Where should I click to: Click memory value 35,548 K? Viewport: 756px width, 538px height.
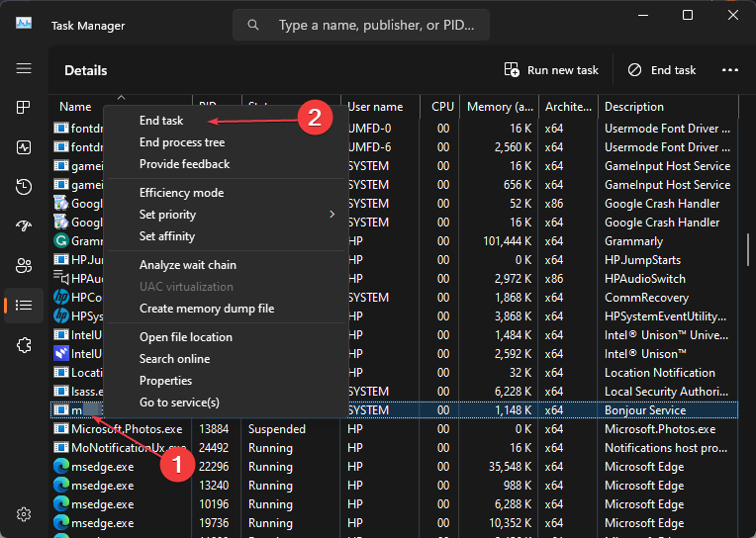(x=511, y=467)
